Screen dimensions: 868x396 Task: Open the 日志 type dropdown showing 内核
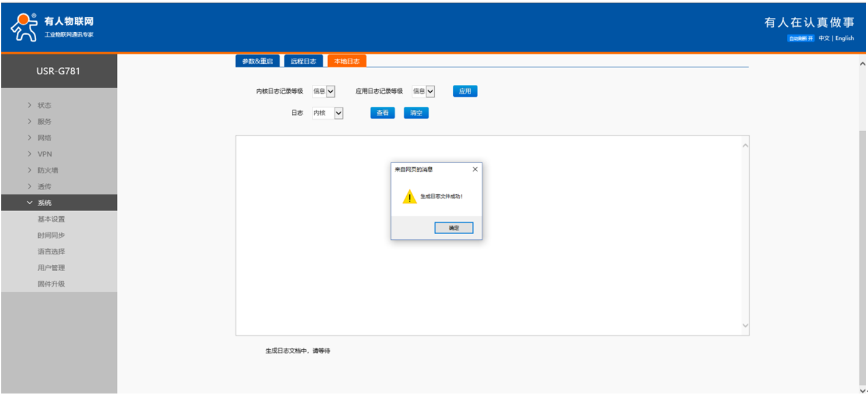tap(328, 113)
